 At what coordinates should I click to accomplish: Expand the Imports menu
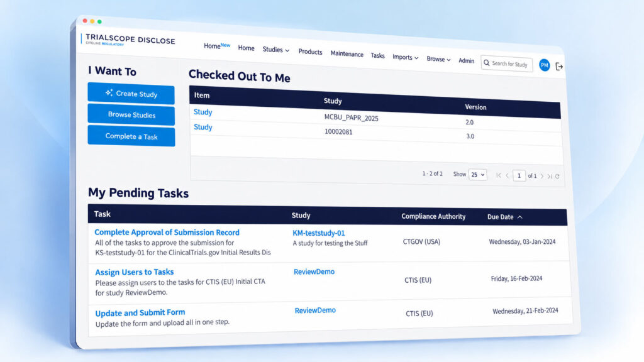[406, 57]
